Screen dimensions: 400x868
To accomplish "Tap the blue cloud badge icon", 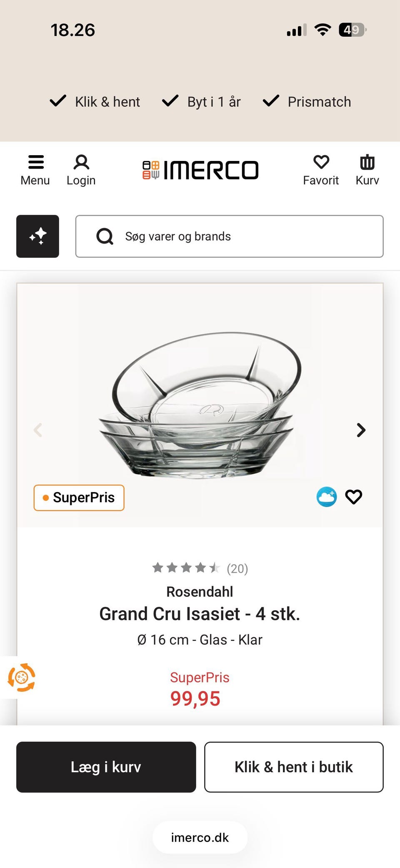I will (327, 497).
